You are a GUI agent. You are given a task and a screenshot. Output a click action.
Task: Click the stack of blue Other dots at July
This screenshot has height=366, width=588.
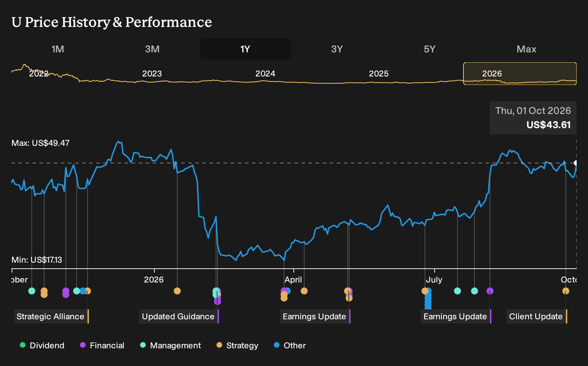tap(428, 299)
